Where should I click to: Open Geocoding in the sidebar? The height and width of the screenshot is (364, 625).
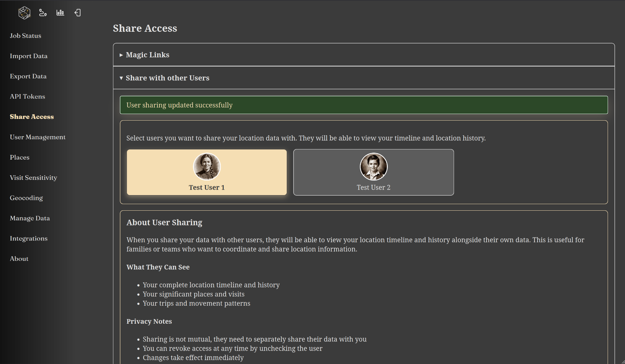coord(26,198)
